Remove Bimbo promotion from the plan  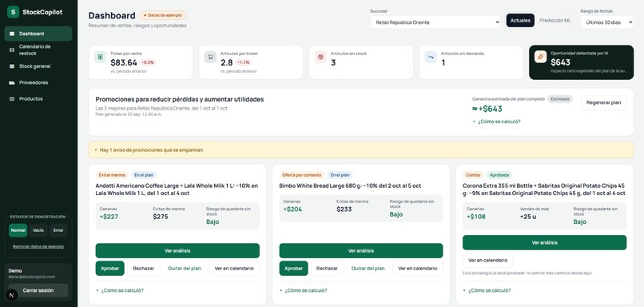[x=368, y=269]
